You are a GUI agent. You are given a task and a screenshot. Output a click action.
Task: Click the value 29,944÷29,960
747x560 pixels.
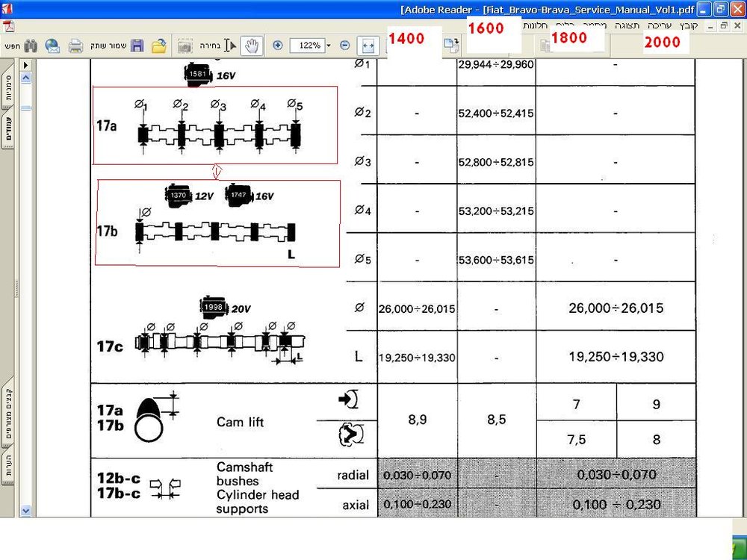(496, 64)
